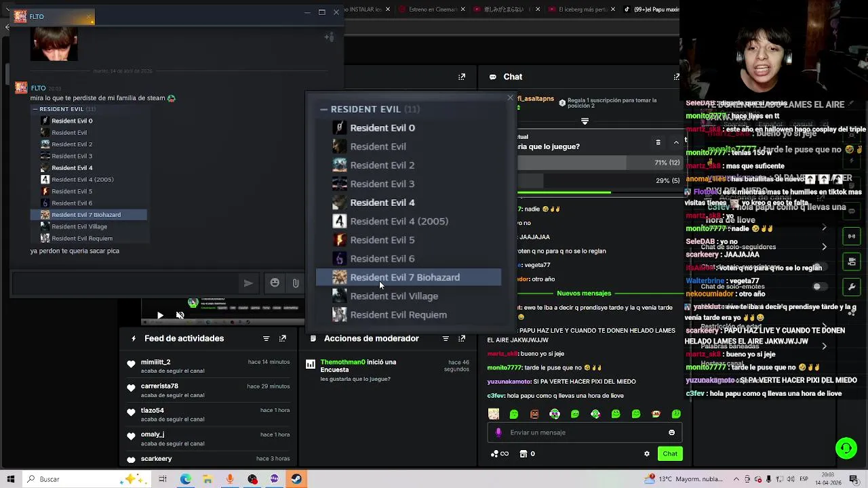Click the 71% poll result bar
The height and width of the screenshot is (488, 868).
599,163
